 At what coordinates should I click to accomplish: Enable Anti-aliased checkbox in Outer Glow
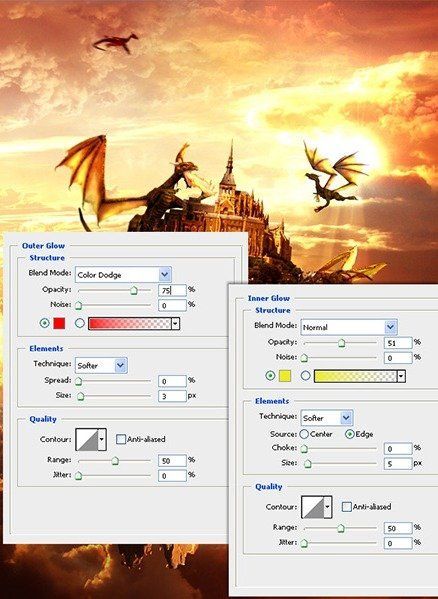point(121,439)
